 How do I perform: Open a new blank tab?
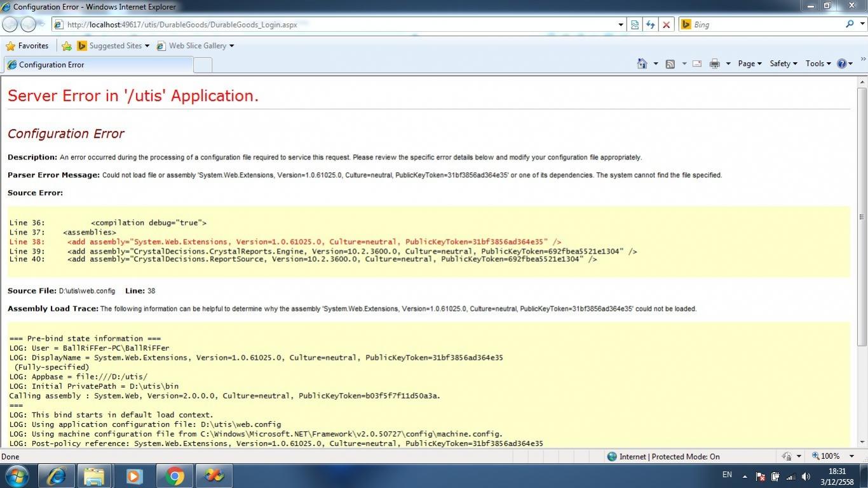coord(203,65)
